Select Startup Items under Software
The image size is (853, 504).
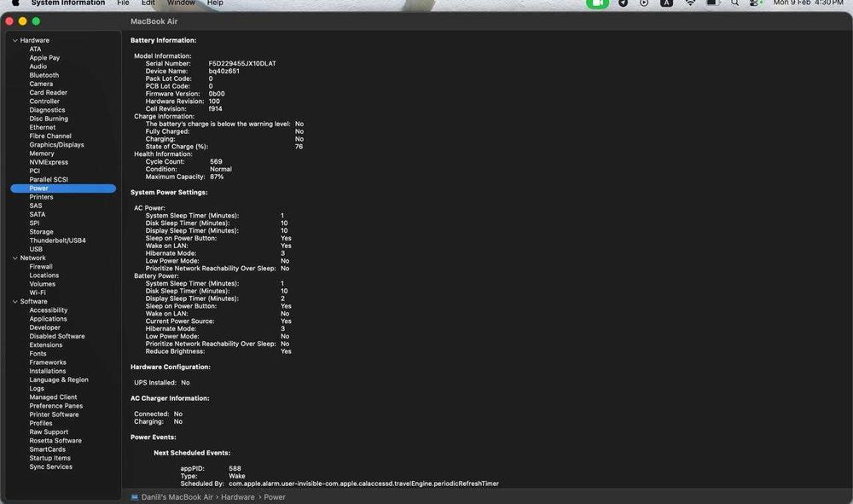(50, 458)
